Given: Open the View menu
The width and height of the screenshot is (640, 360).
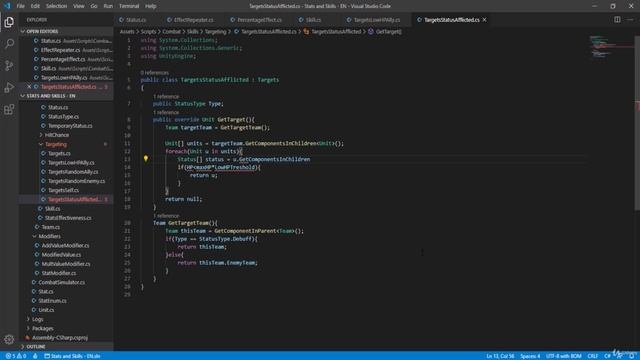Looking at the screenshot, I should point(79,6).
